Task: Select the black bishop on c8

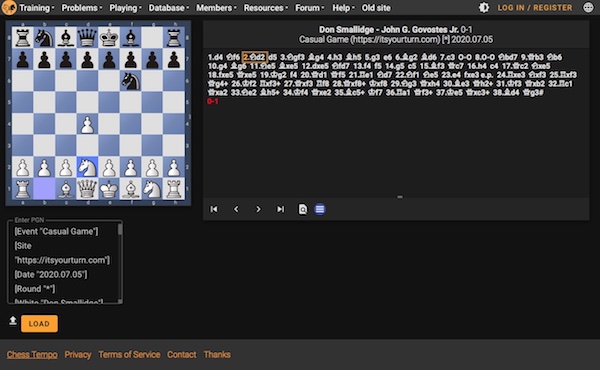Action: tap(66, 38)
